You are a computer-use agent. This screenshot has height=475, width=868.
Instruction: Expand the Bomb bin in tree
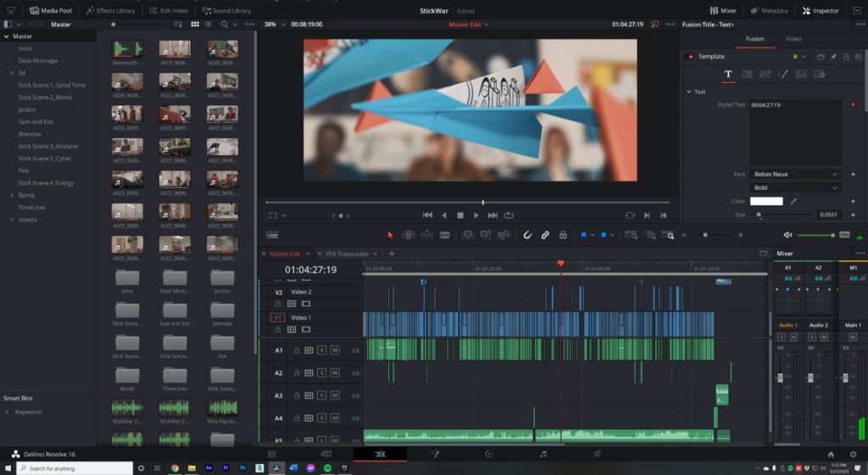tap(12, 195)
